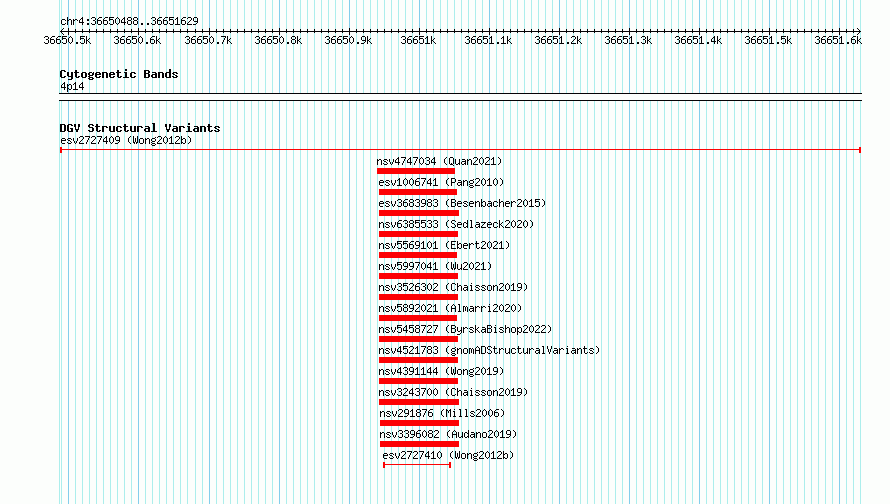890x504 pixels.
Task: Click the Cytogenetic Bands track title
Action: click(x=119, y=74)
